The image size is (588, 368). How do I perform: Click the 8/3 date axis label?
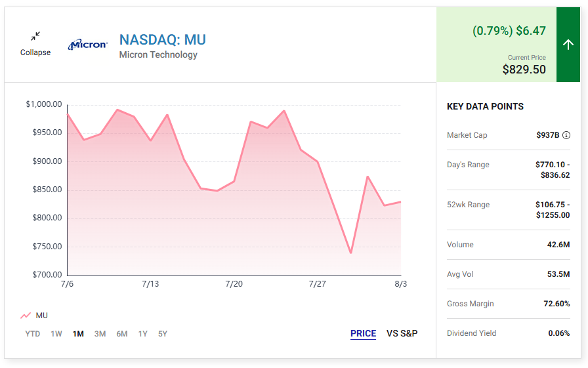[400, 284]
